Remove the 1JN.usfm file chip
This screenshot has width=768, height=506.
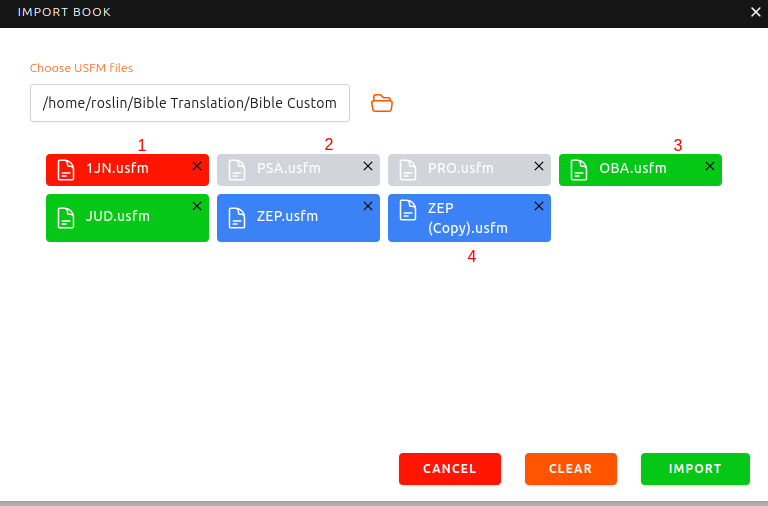tap(197, 166)
